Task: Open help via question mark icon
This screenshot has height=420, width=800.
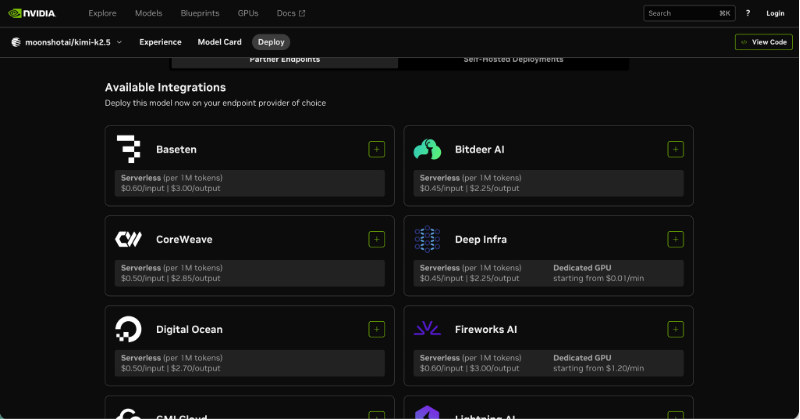Action: [747, 13]
